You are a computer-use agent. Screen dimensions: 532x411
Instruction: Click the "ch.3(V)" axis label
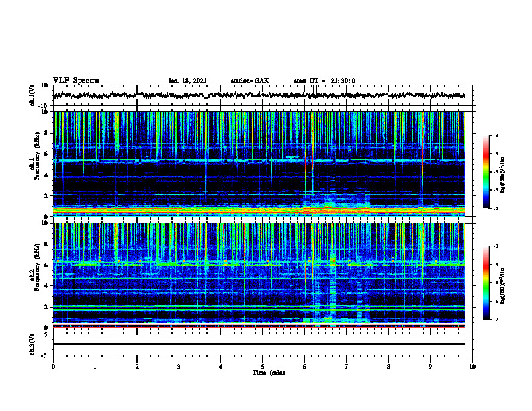[32, 345]
